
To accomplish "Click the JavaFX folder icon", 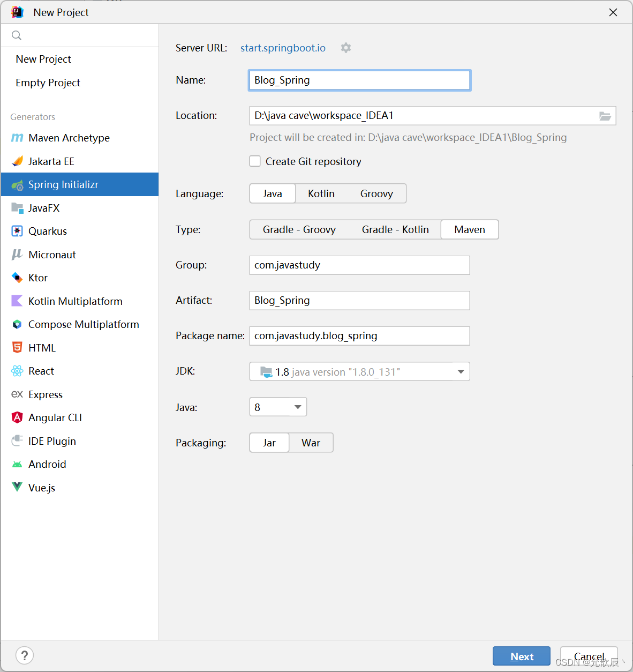I will pos(17,208).
